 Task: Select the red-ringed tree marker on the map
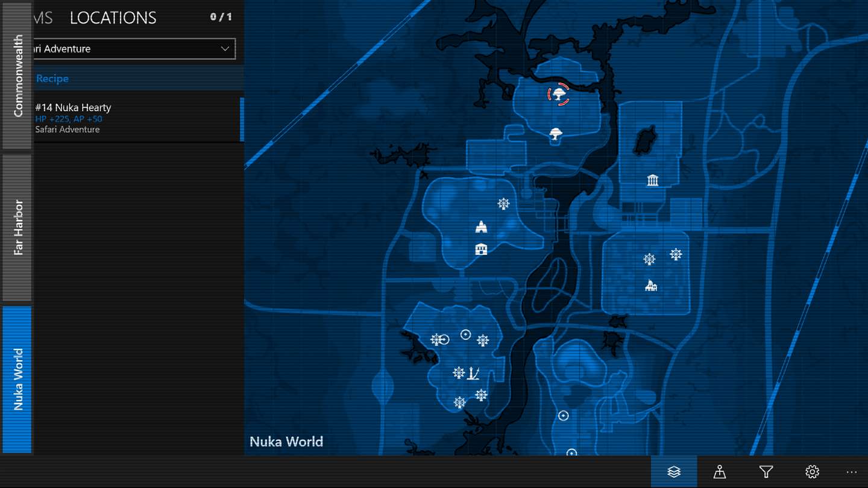click(x=559, y=94)
